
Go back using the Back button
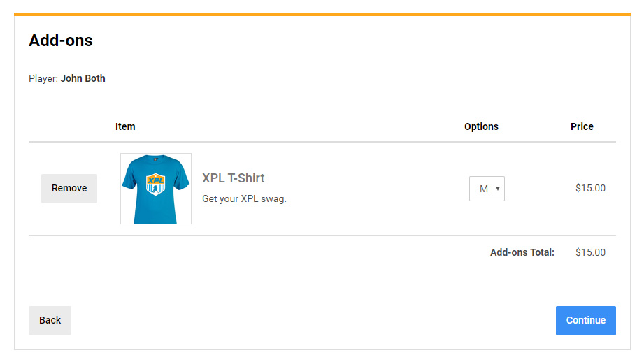coord(50,321)
